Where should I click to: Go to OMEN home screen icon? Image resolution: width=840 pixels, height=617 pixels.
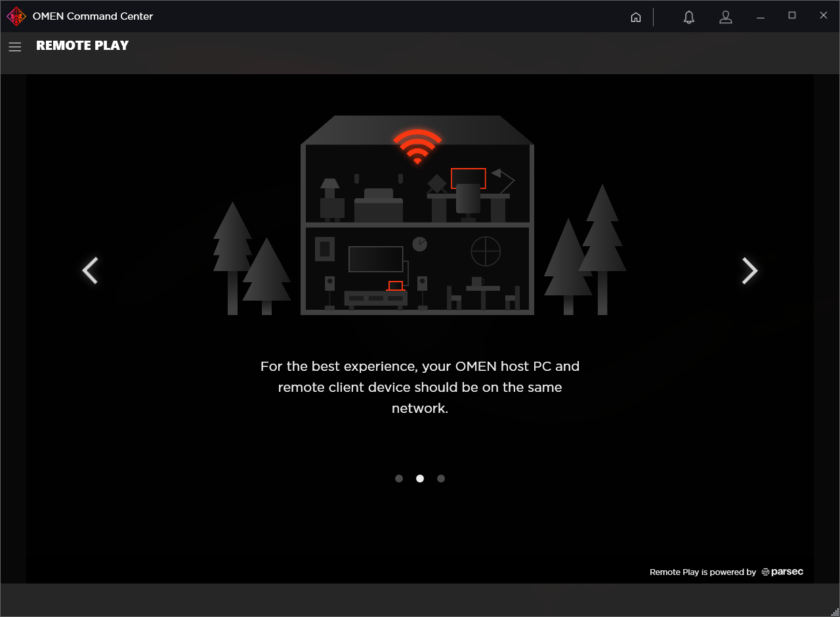click(635, 17)
